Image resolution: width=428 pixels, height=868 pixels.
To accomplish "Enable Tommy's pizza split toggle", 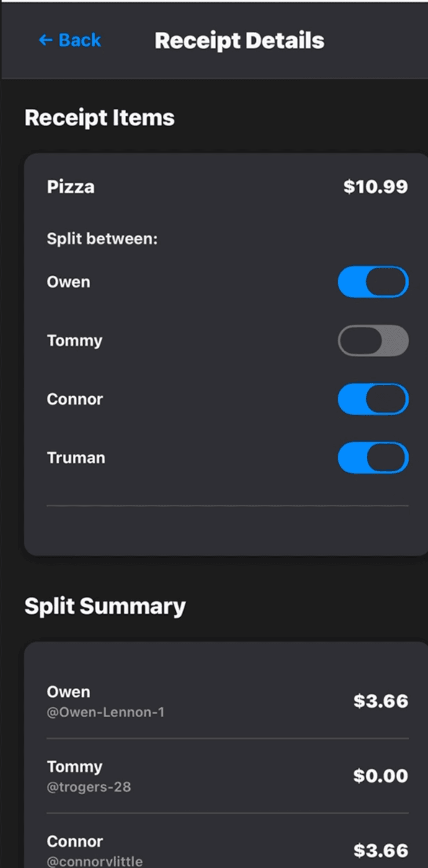I will (x=373, y=341).
